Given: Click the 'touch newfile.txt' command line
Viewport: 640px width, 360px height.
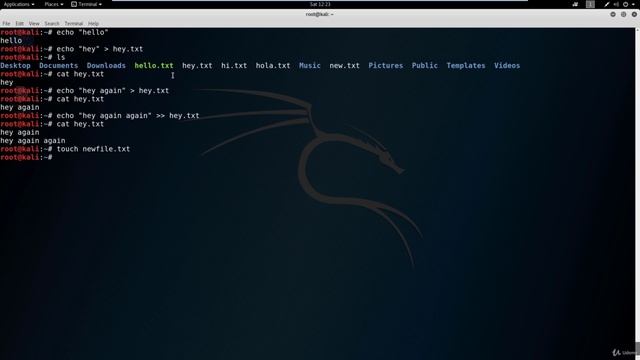Looking at the screenshot, I should coord(65,149).
